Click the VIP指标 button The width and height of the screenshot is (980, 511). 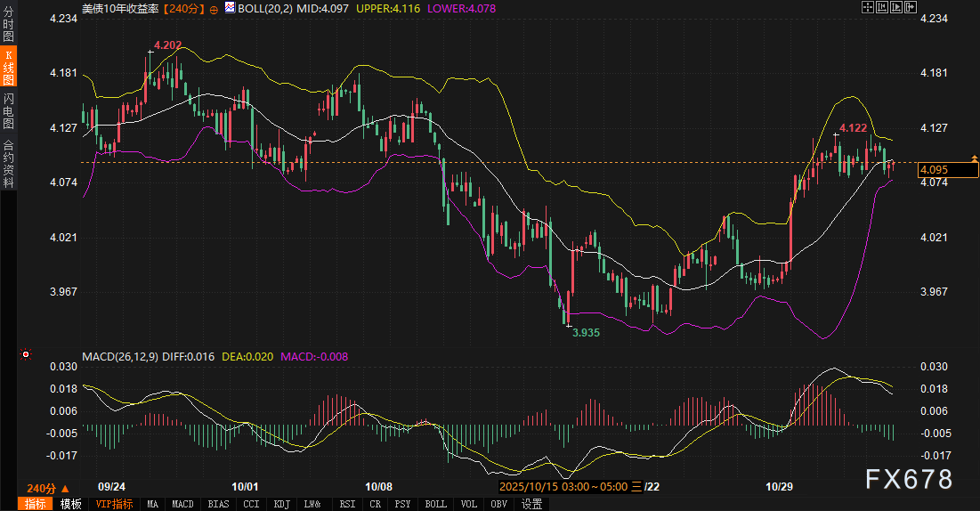[x=114, y=504]
